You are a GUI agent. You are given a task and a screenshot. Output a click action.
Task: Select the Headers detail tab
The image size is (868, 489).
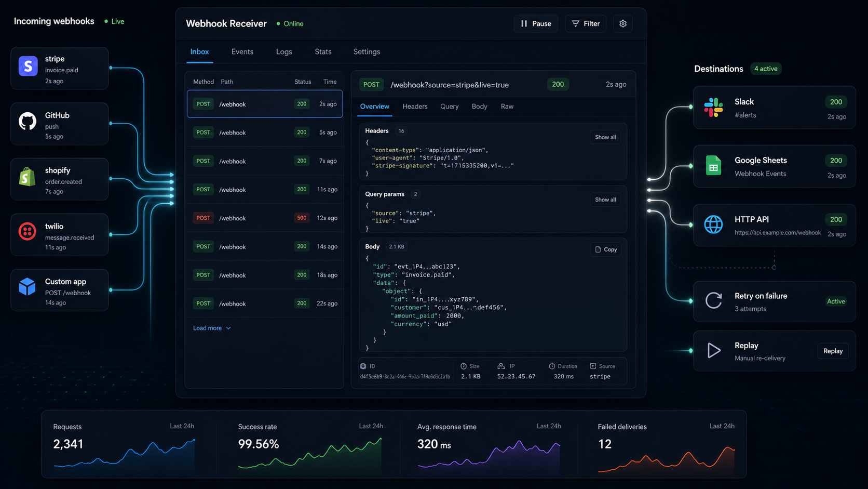click(415, 107)
